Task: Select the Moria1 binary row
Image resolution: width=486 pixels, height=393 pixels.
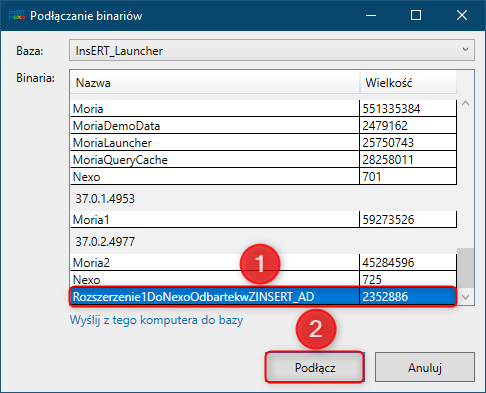Action: click(263, 219)
